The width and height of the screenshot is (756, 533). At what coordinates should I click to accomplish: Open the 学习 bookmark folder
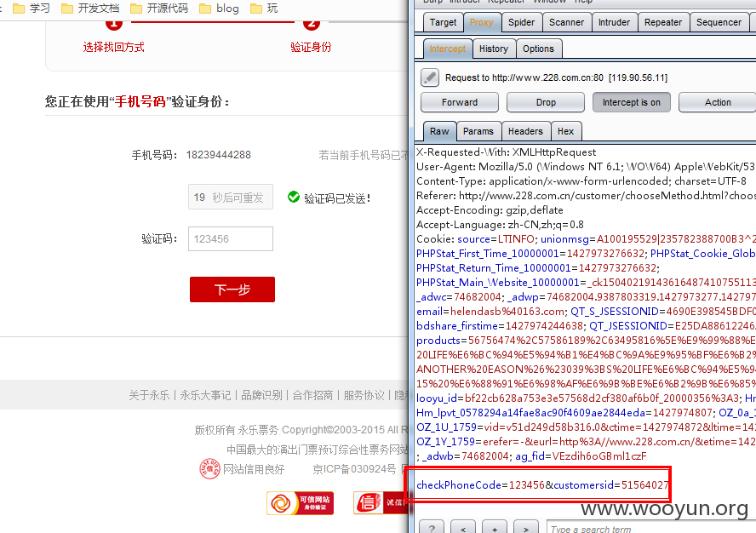[x=31, y=9]
